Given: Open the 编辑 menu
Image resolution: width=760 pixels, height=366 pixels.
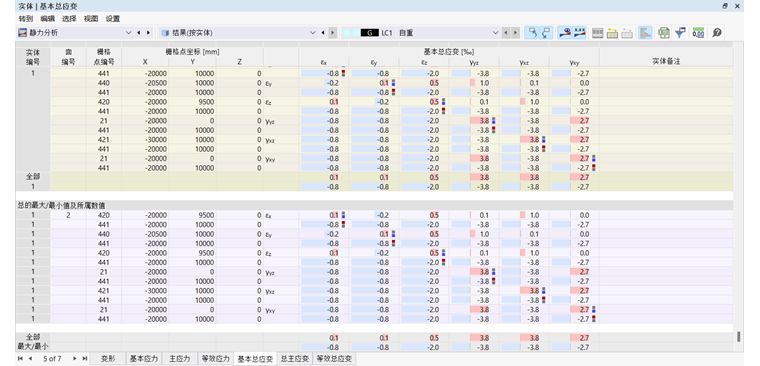Looking at the screenshot, I should click(x=48, y=19).
